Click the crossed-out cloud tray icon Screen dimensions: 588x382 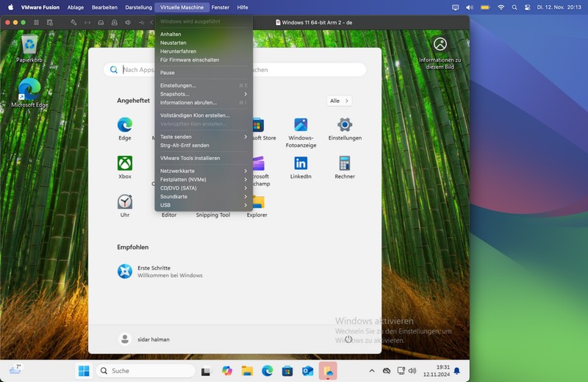pos(387,371)
